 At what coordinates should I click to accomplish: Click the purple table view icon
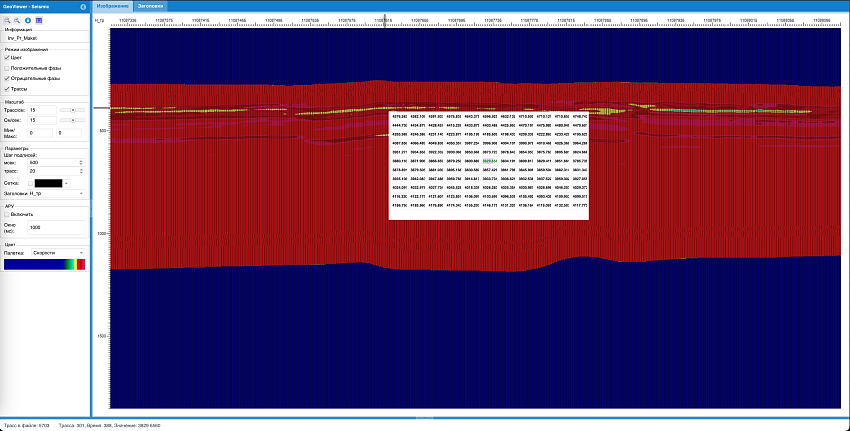(x=38, y=19)
